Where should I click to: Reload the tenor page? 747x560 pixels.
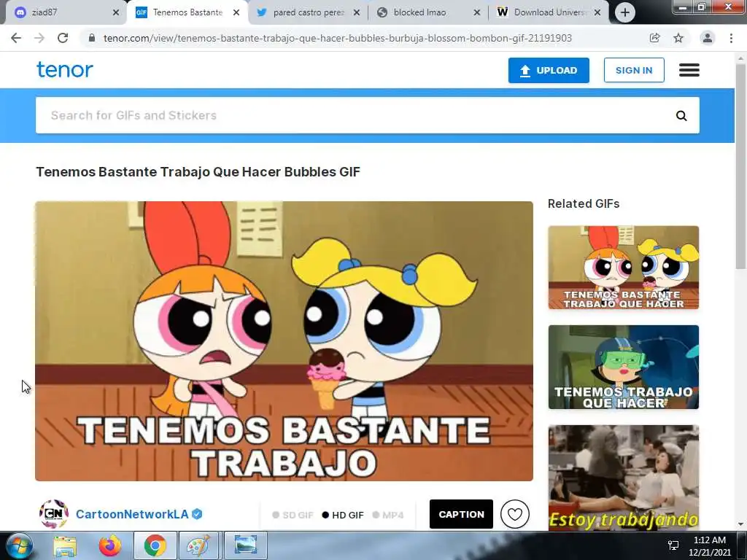[63, 38]
